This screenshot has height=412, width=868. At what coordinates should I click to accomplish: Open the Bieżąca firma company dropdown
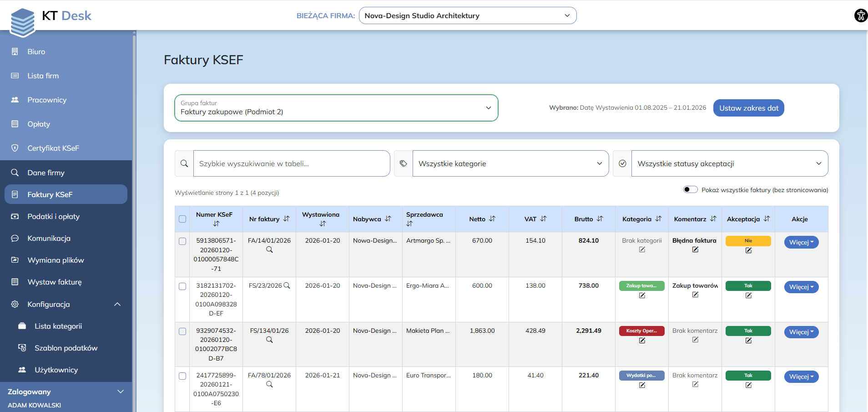(467, 15)
